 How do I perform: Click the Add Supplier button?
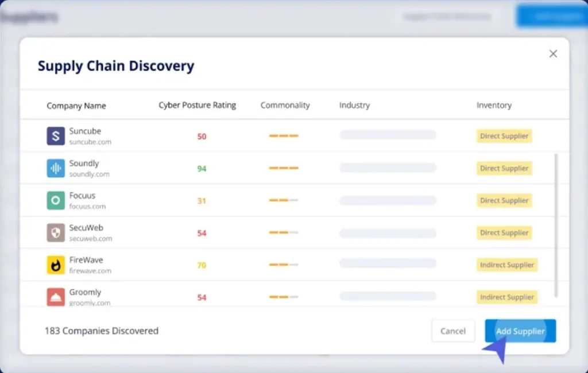click(520, 331)
